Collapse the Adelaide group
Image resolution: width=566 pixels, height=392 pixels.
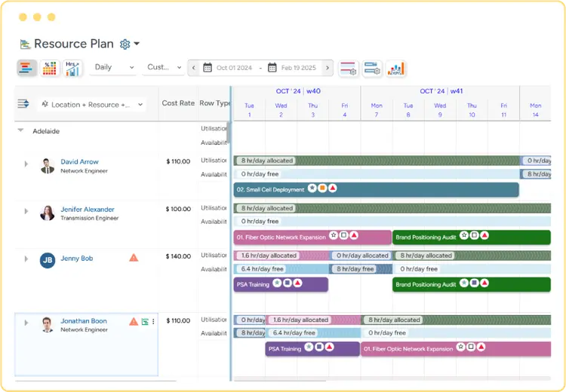[x=20, y=130]
